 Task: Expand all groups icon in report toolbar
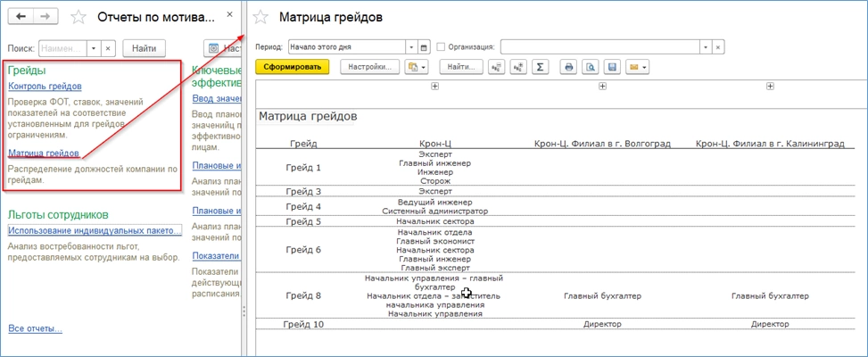[517, 67]
